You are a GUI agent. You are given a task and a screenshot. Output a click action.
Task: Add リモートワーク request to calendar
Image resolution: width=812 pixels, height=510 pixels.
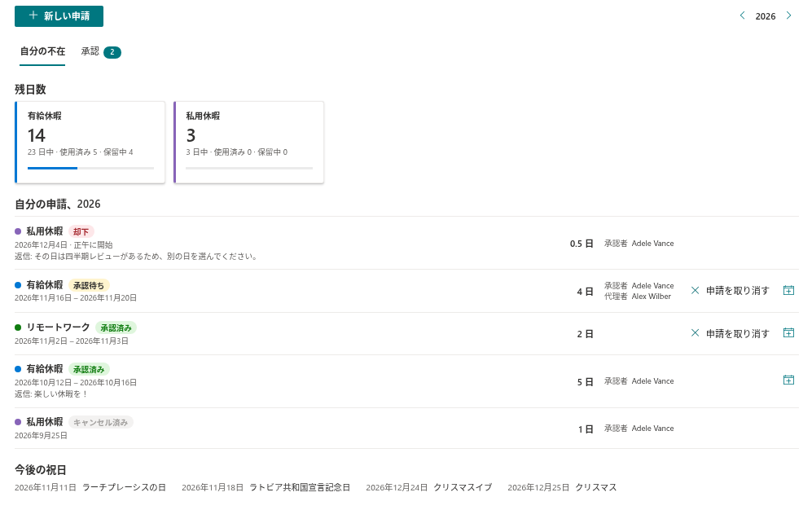tap(788, 333)
